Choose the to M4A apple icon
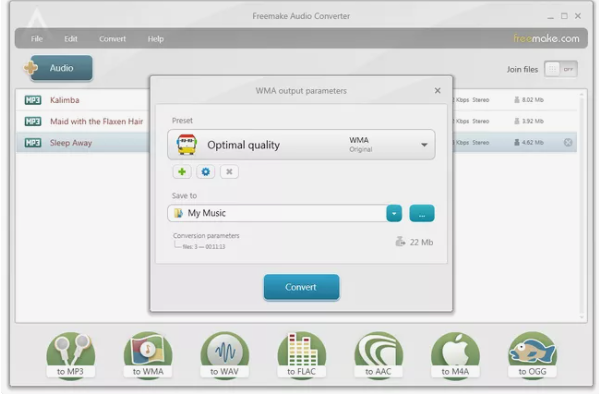The width and height of the screenshot is (599, 394). 455,355
